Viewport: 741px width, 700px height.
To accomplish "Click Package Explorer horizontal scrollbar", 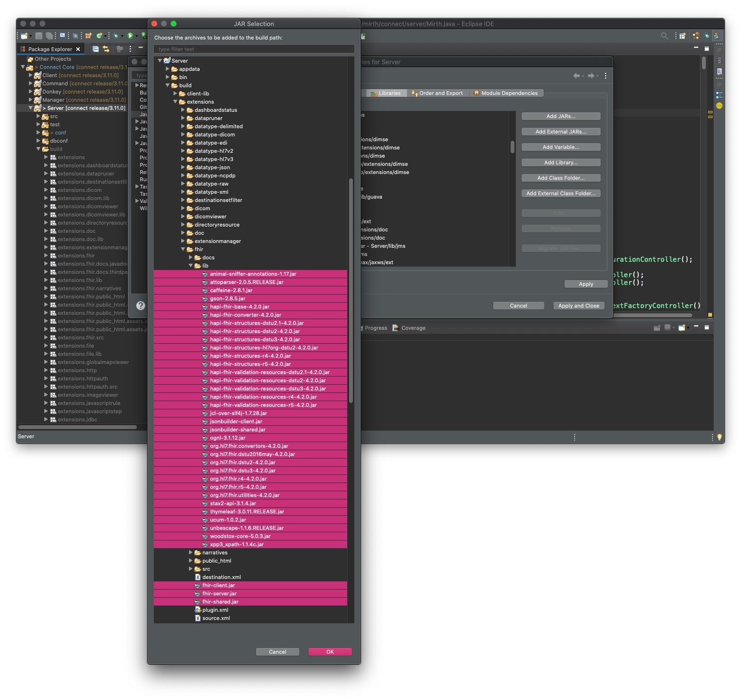I will pyautogui.click(x=78, y=427).
